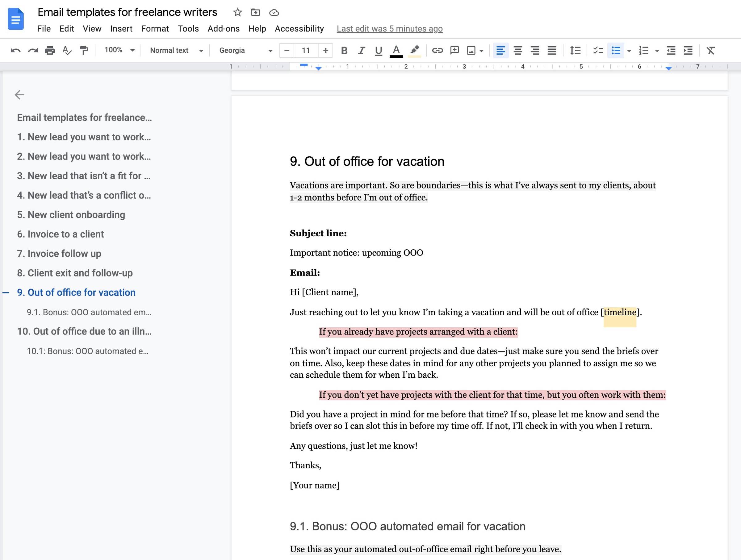Viewport: 741px width, 560px height.
Task: Expand numbered list style options arrow
Action: tap(657, 51)
